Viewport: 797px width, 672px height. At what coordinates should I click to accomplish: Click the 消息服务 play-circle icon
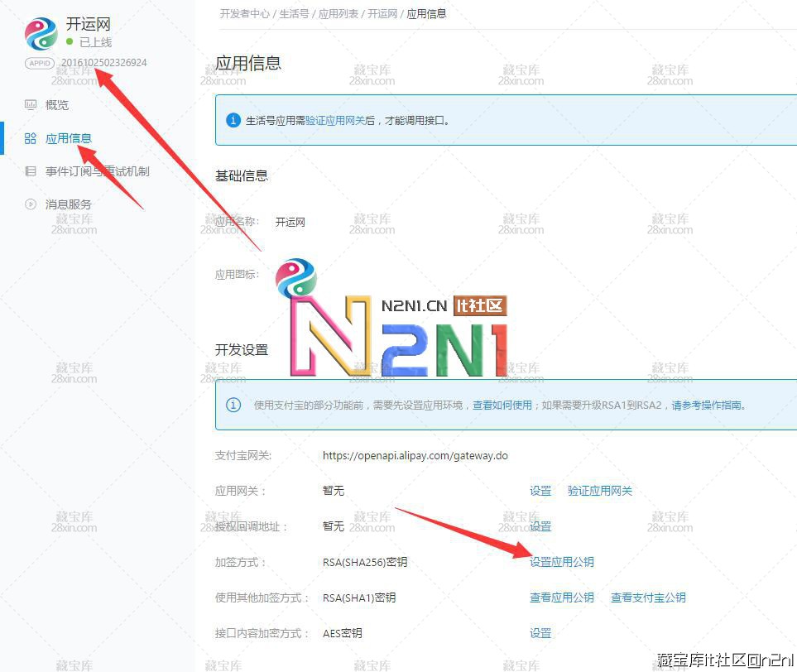tap(31, 204)
